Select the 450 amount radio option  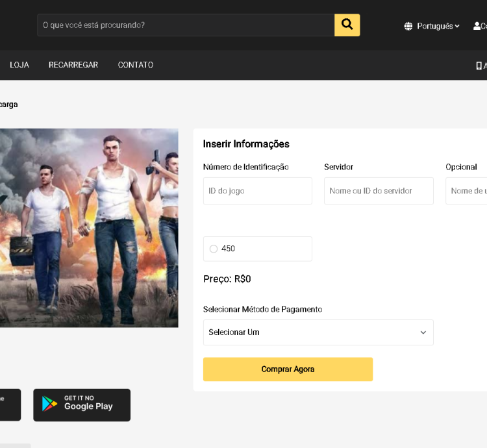pos(214,249)
